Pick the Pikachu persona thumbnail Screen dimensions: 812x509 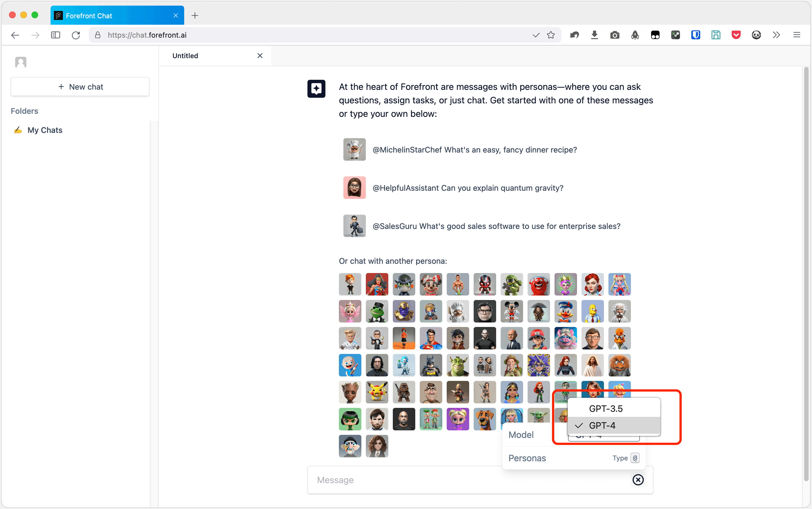[377, 392]
